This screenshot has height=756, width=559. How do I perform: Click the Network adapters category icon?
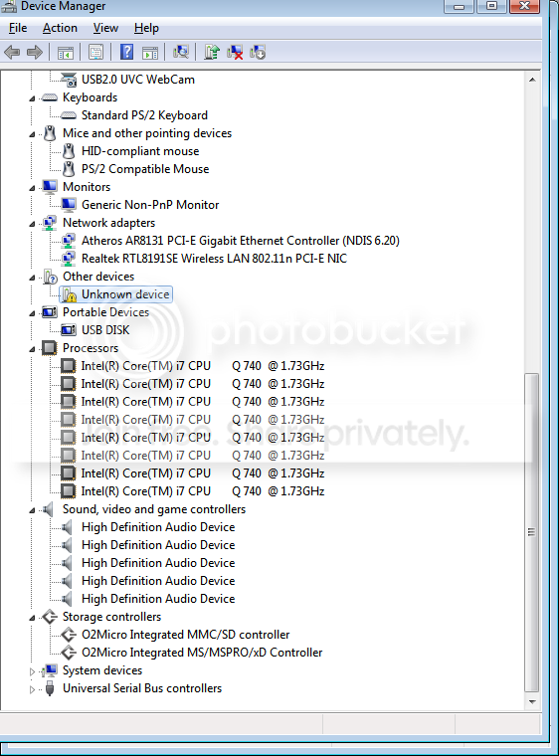(50, 223)
